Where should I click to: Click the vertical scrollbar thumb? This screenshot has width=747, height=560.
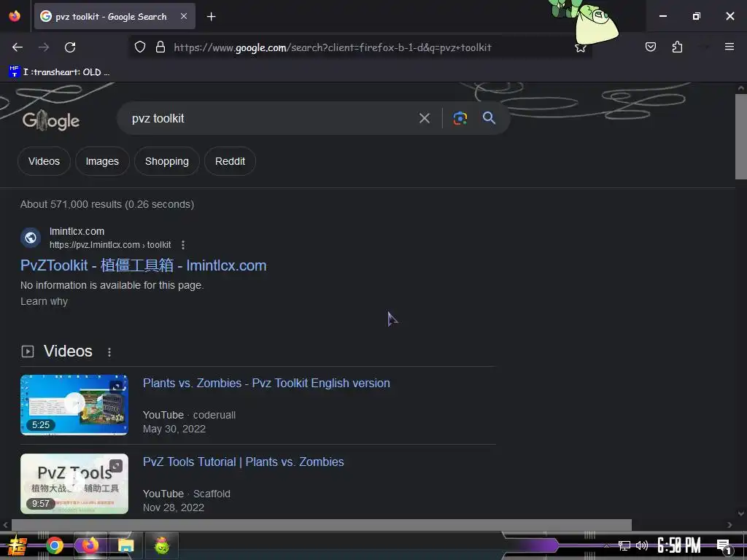741,136
